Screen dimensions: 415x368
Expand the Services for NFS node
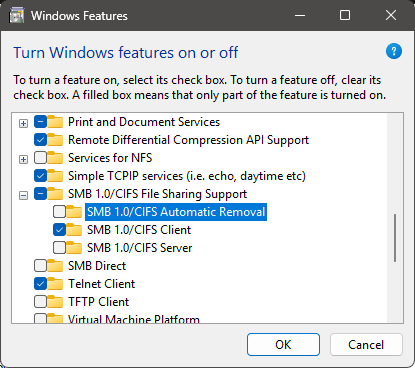point(23,160)
